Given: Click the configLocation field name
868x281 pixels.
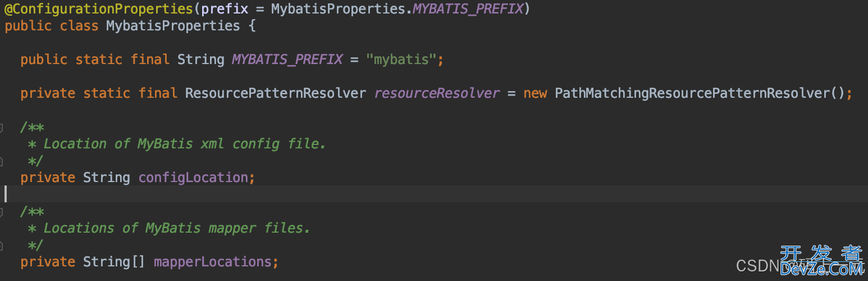Looking at the screenshot, I should coord(193,178).
